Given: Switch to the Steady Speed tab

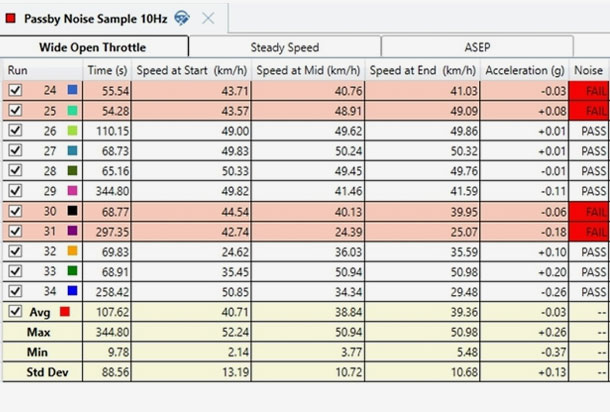Looking at the screenshot, I should point(284,47).
